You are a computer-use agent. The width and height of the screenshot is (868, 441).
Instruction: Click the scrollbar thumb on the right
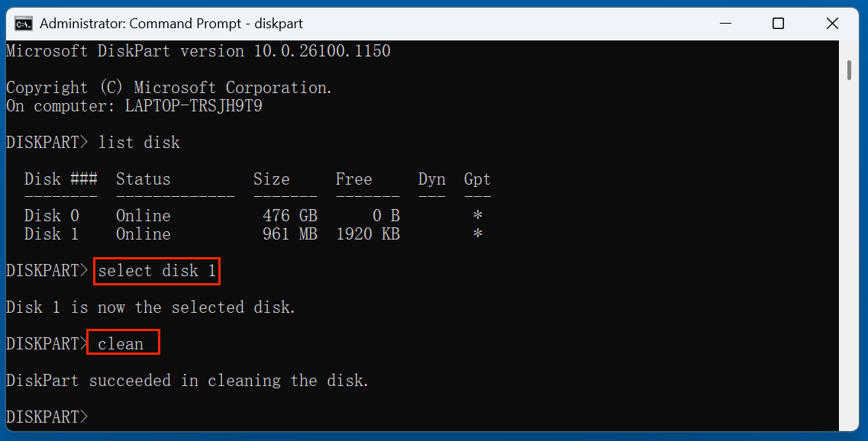[848, 69]
